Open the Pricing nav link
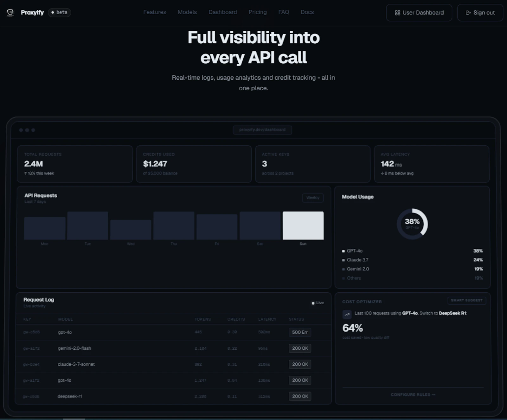Screen dimensions: 507x420 pyautogui.click(x=258, y=12)
